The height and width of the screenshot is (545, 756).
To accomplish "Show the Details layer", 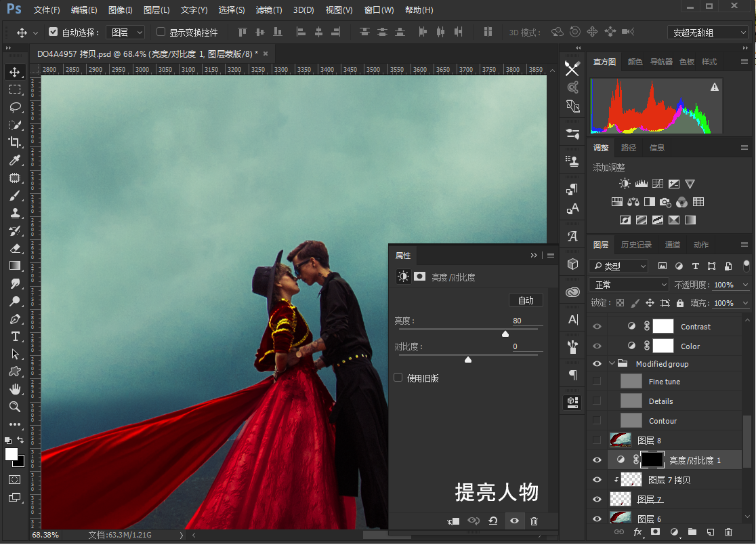I will pos(597,401).
